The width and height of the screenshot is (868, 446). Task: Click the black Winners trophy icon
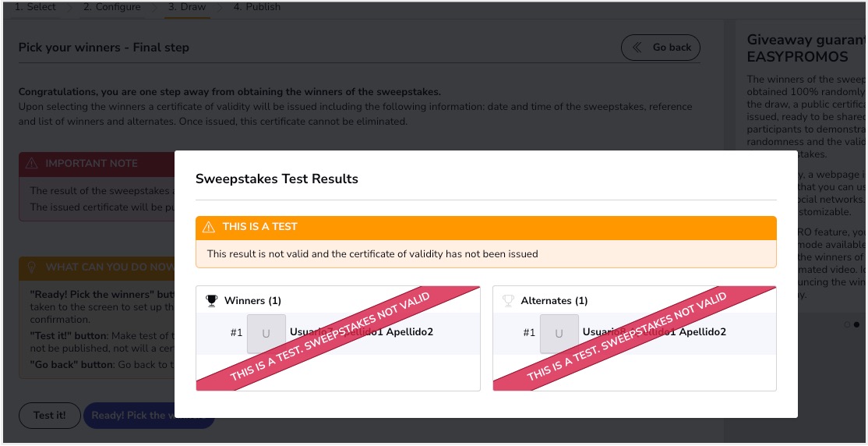tap(211, 301)
